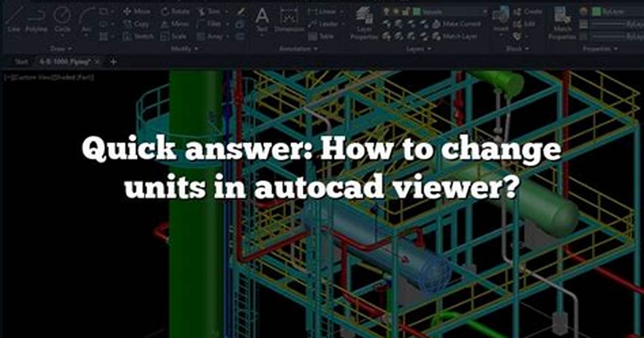The height and width of the screenshot is (338, 644).
Task: Expand the Draw panel
Action: 61,49
